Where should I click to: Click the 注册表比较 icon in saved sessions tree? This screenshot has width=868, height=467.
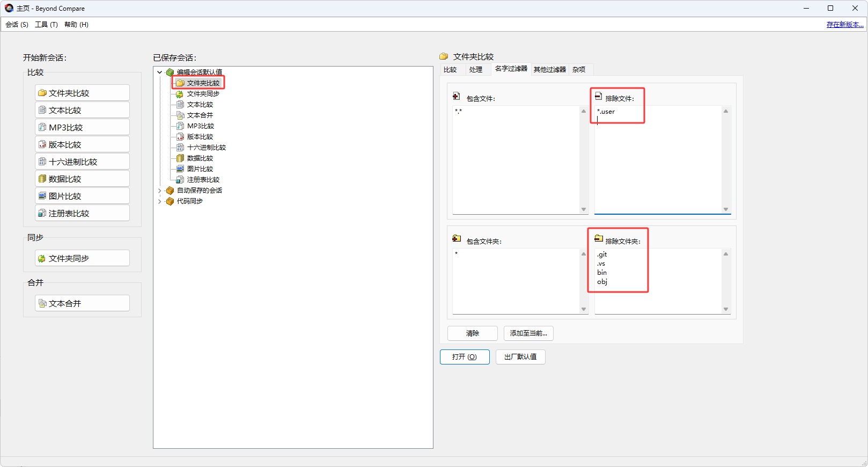180,180
